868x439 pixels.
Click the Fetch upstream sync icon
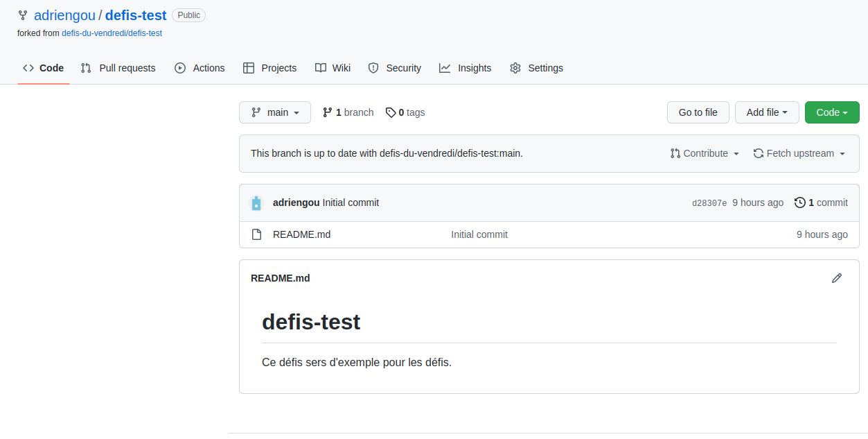(759, 153)
